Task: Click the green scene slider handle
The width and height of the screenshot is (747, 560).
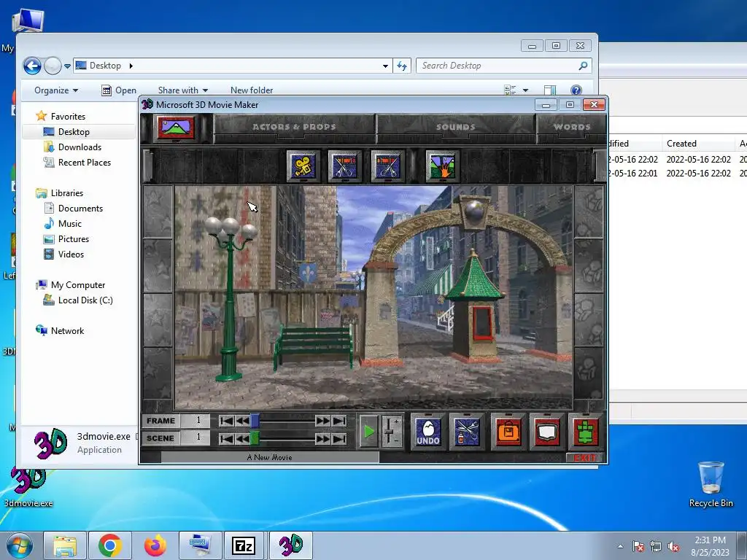Action: (x=255, y=438)
